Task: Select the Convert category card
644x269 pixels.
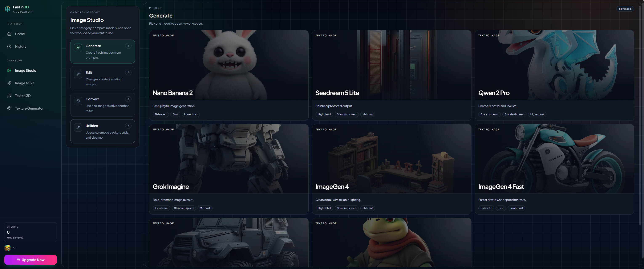Action: point(102,105)
